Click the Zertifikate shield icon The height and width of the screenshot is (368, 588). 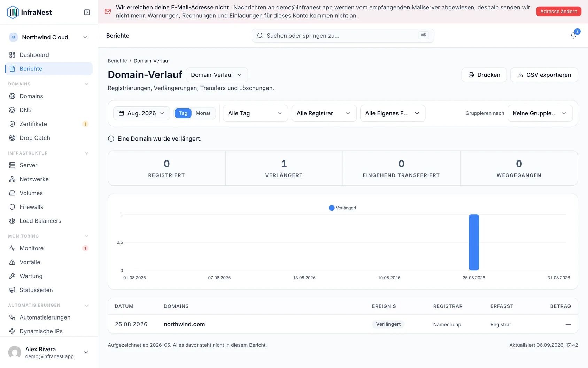click(12, 124)
